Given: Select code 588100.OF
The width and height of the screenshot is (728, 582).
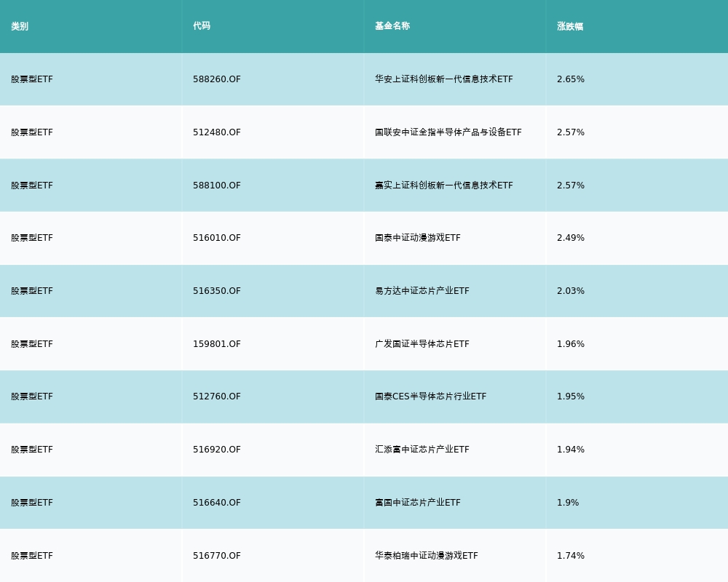Looking at the screenshot, I should tap(217, 186).
